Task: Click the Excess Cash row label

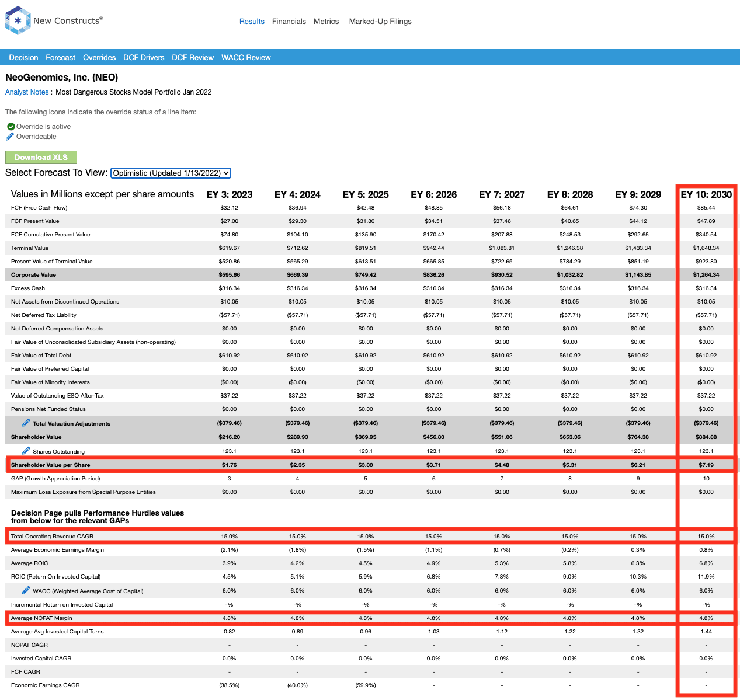Action: (x=28, y=288)
